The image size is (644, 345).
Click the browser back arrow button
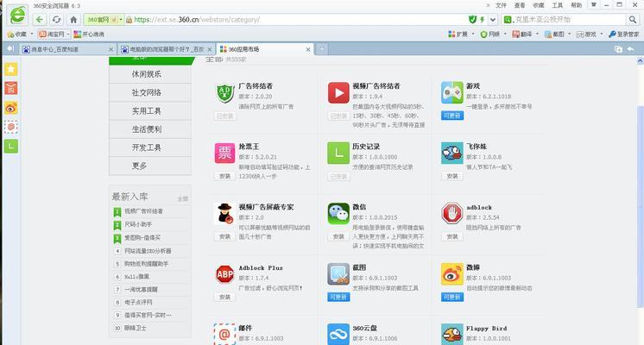pyautogui.click(x=40, y=19)
